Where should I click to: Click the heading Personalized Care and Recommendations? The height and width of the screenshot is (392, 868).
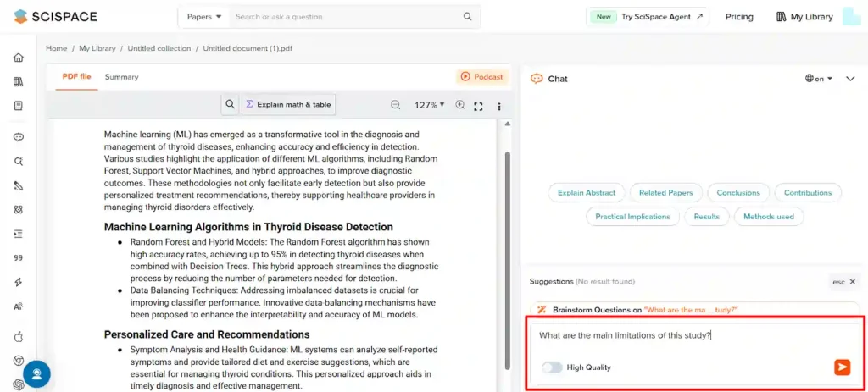point(207,334)
